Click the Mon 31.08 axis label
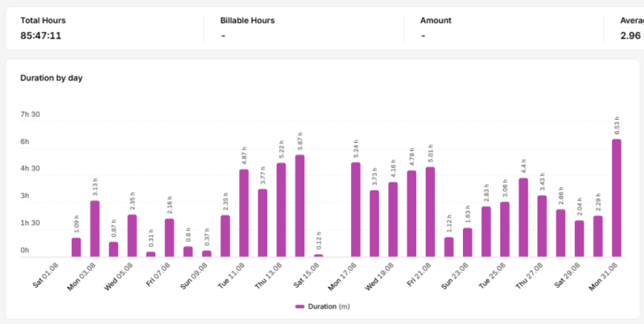Image resolution: width=644 pixels, height=324 pixels. coord(603,276)
